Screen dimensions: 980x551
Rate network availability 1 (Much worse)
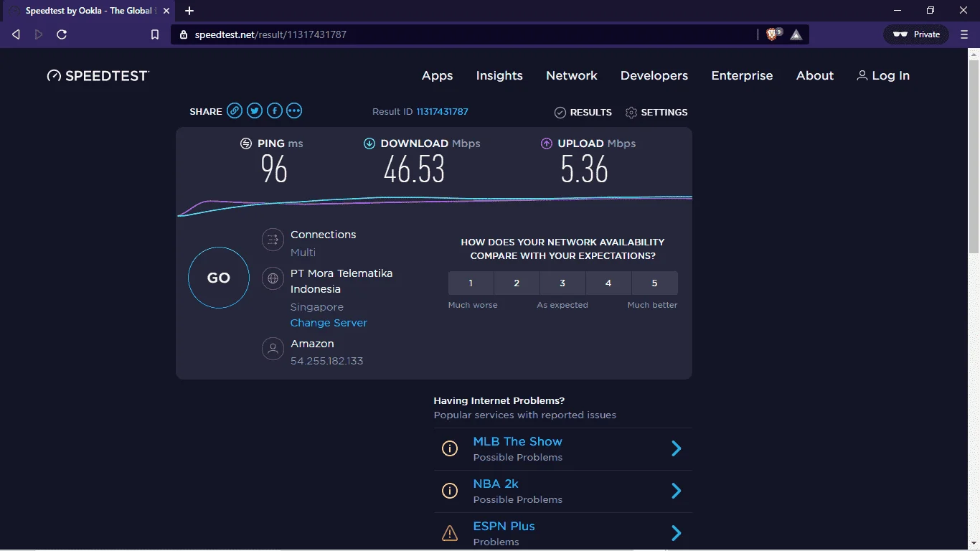coord(471,283)
